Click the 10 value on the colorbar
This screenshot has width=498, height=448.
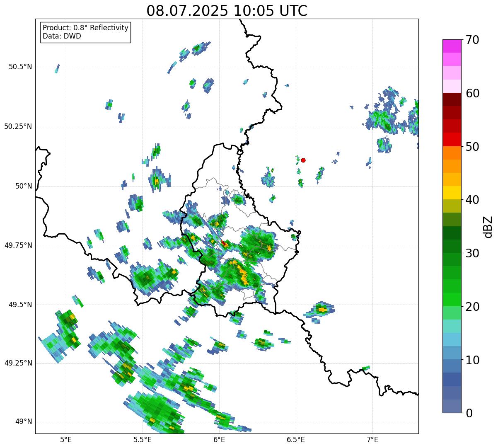pyautogui.click(x=472, y=360)
